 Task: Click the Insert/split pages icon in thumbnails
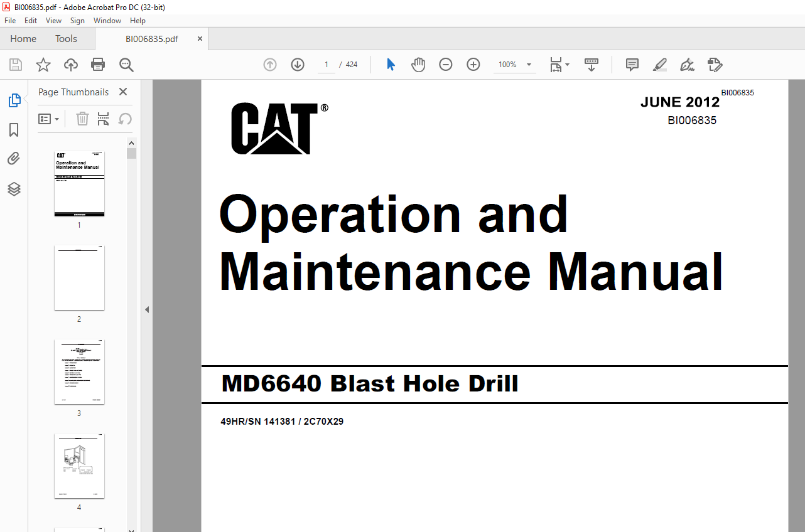point(104,119)
